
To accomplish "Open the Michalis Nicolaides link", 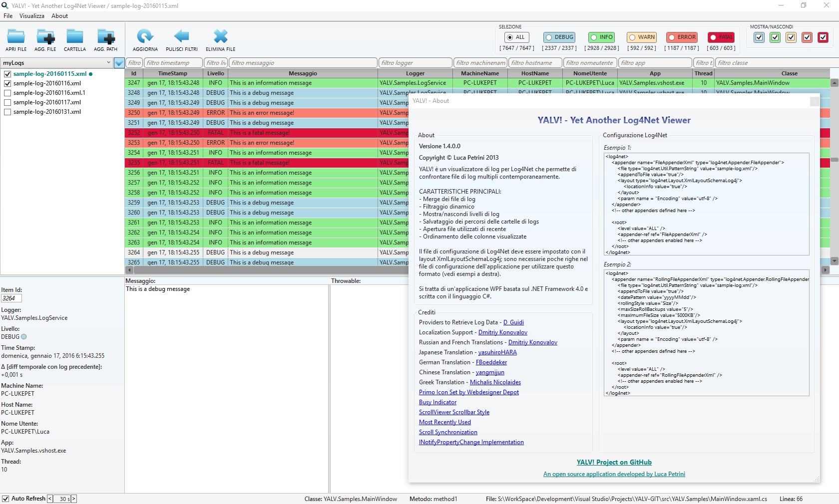I will pos(495,382).
